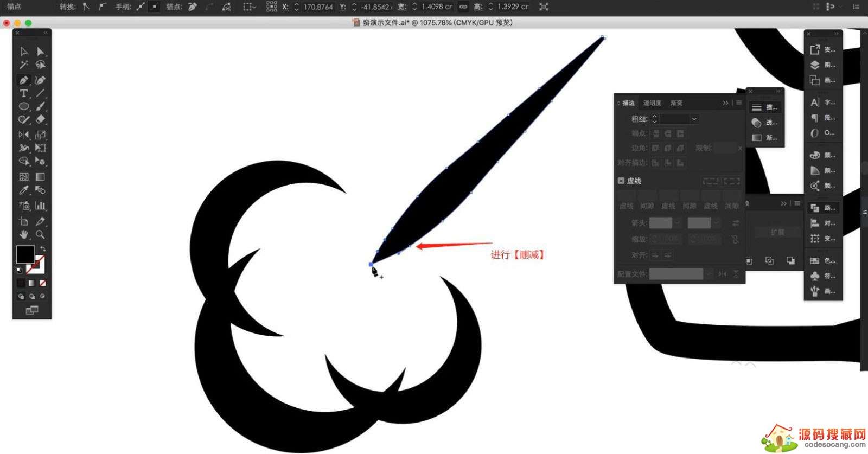Open the Pathfinder panel icon
This screenshot has width=868, height=454.
click(x=815, y=208)
